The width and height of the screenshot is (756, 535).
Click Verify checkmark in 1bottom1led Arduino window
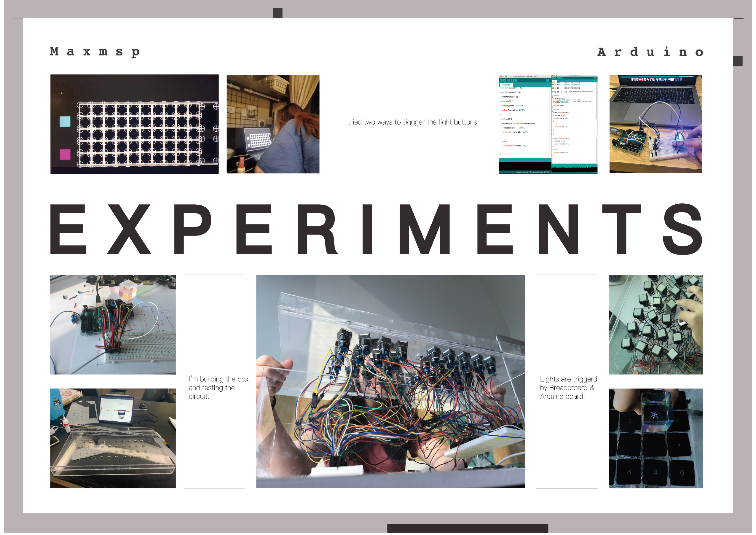click(x=501, y=80)
